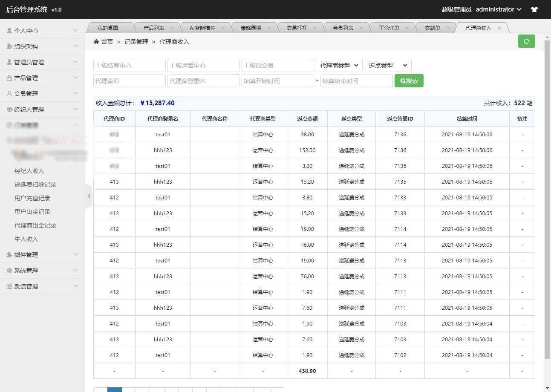Close the 代理商收入 tab
Viewport: 551px width, 392px height.
click(499, 28)
